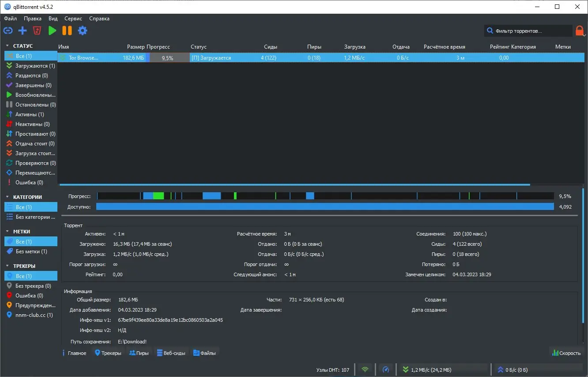Select the Неактивны (0) status filter

[31, 124]
